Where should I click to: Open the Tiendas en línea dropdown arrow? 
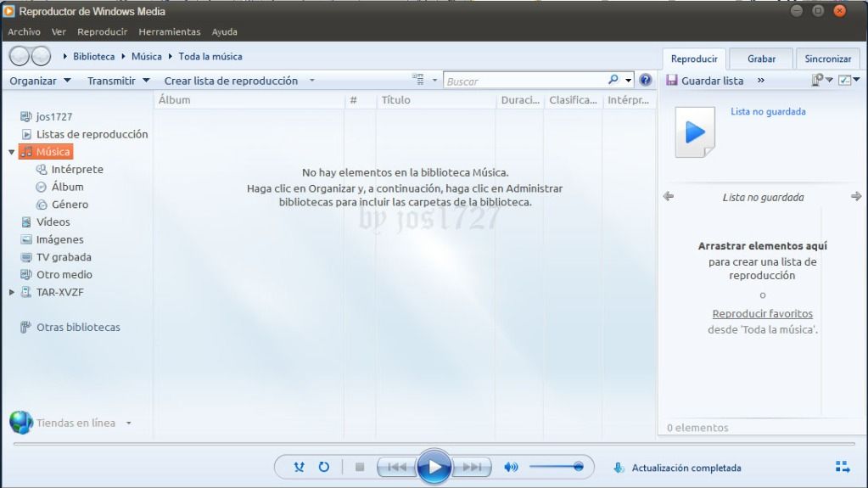128,423
